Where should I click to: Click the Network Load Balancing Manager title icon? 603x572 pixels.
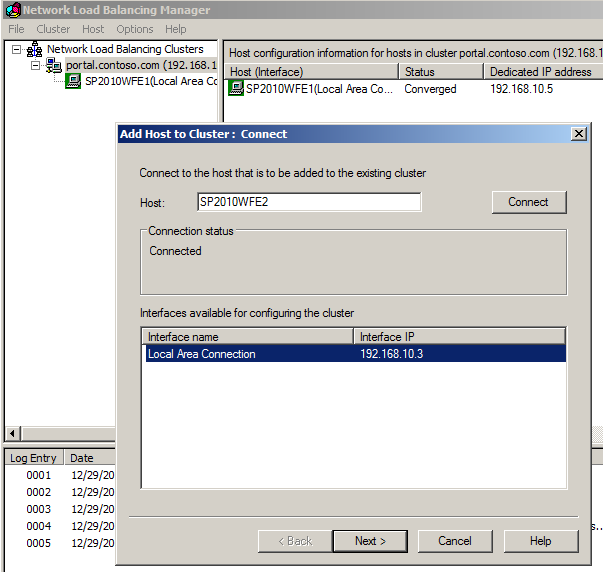pos(13,10)
